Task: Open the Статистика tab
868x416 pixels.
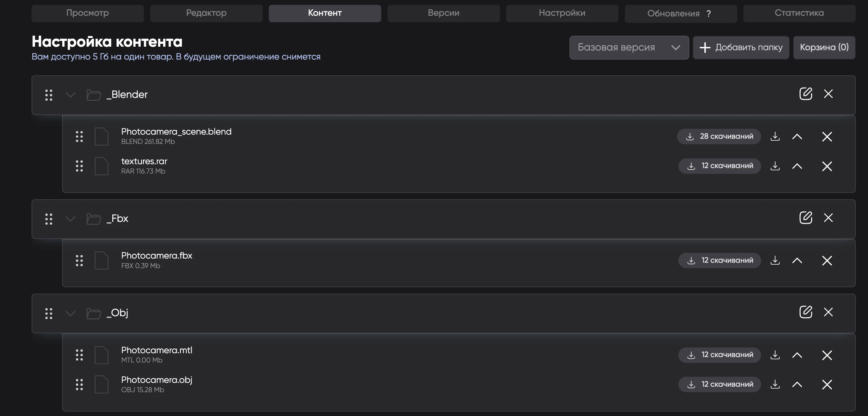Action: coord(799,13)
